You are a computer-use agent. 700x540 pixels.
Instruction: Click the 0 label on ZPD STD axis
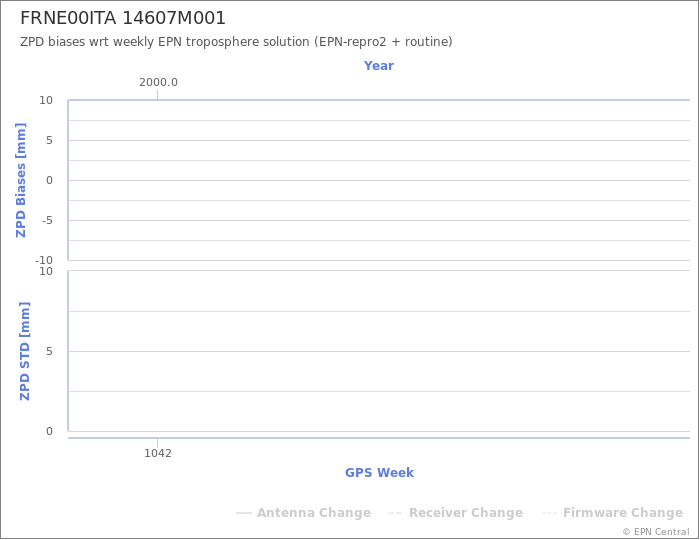[x=50, y=432]
